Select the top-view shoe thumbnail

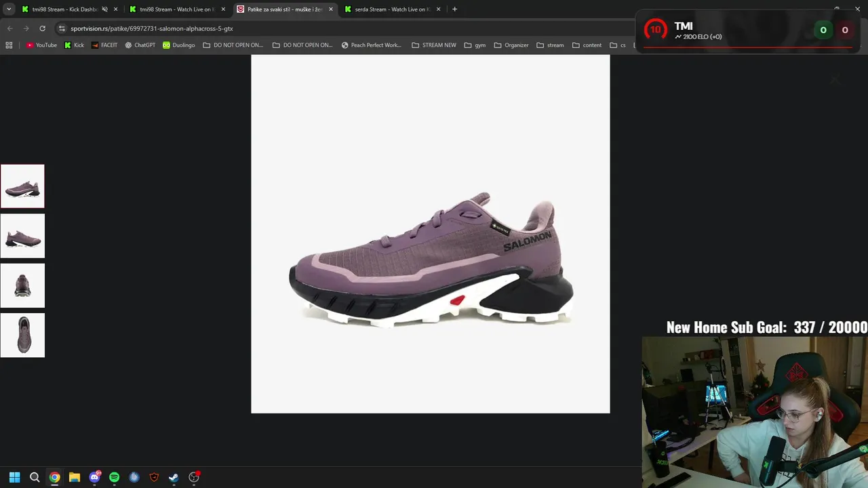(22, 335)
